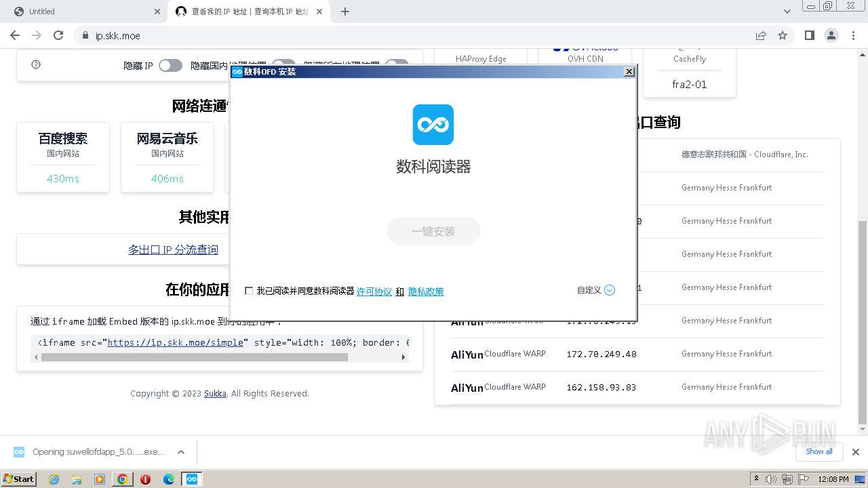Open download options chevron for suwellofdapp
Image resolution: width=868 pixels, height=488 pixels.
coord(181,452)
